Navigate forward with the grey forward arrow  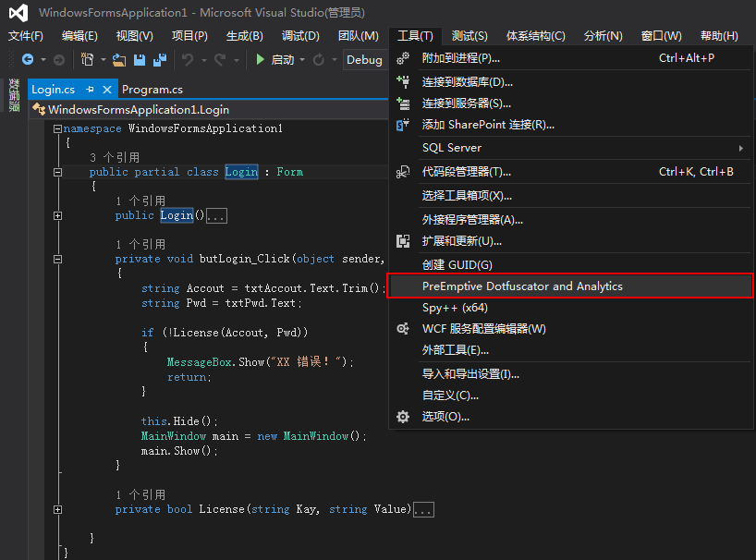pos(59,60)
